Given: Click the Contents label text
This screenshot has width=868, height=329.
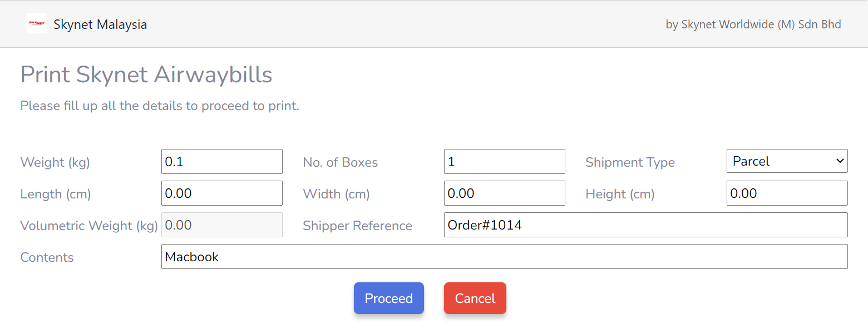Looking at the screenshot, I should pos(47,257).
